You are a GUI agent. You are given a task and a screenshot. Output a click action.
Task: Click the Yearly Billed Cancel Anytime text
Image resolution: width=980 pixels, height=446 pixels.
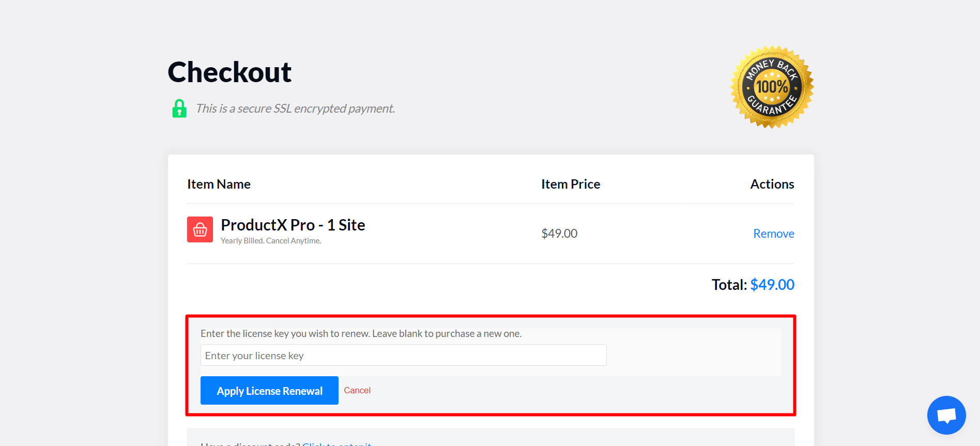270,240
